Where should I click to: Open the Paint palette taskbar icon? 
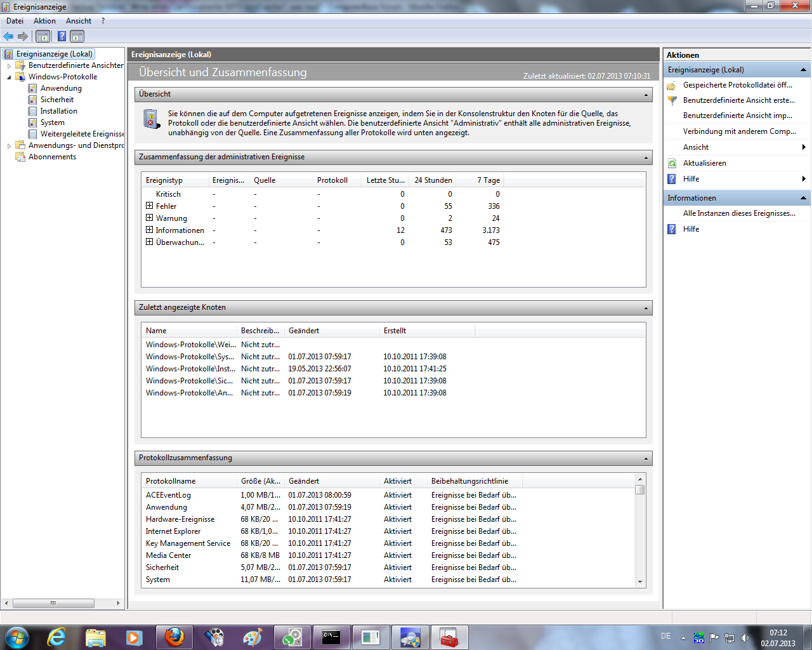point(252,637)
